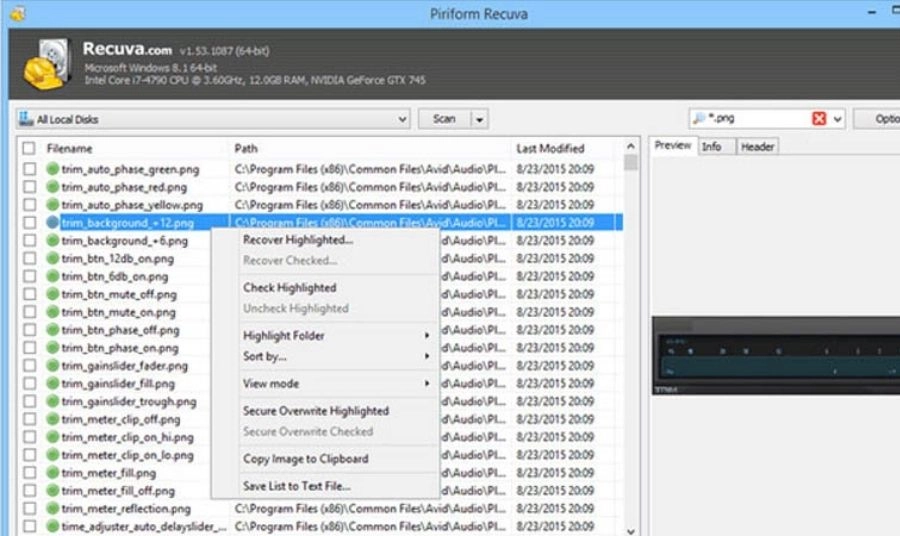This screenshot has width=900, height=536.
Task: Check the box for trim_auto_phase_red.png
Action: click(x=30, y=187)
